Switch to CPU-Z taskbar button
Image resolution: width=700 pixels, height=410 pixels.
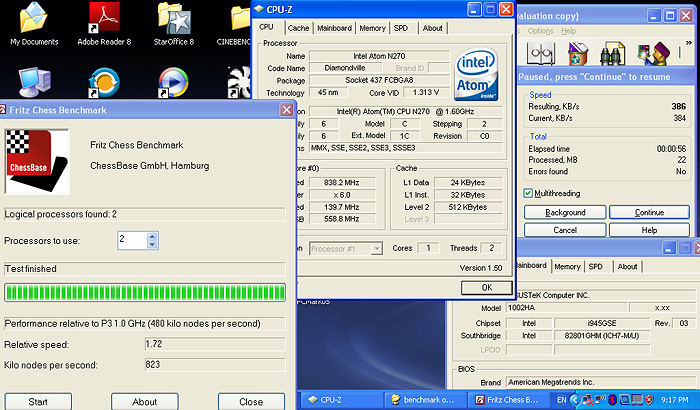click(x=340, y=400)
